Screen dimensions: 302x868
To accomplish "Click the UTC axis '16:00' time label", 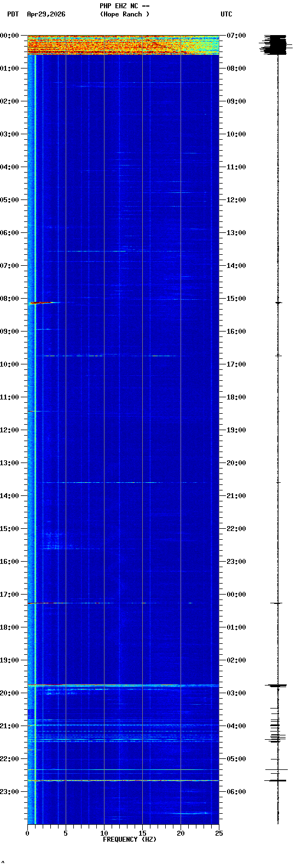I will (236, 332).
